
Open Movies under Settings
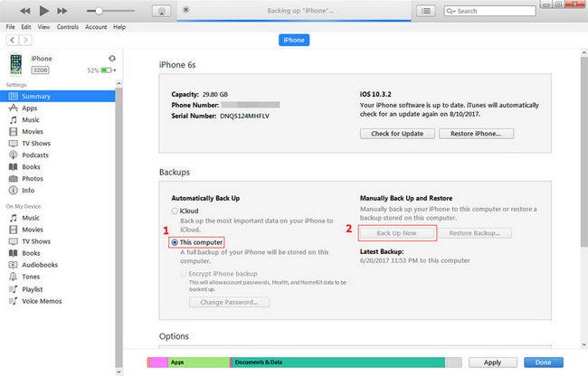point(33,131)
